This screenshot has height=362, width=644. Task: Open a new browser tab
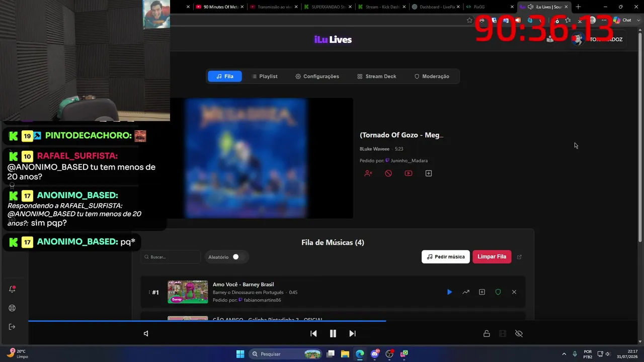point(578,7)
